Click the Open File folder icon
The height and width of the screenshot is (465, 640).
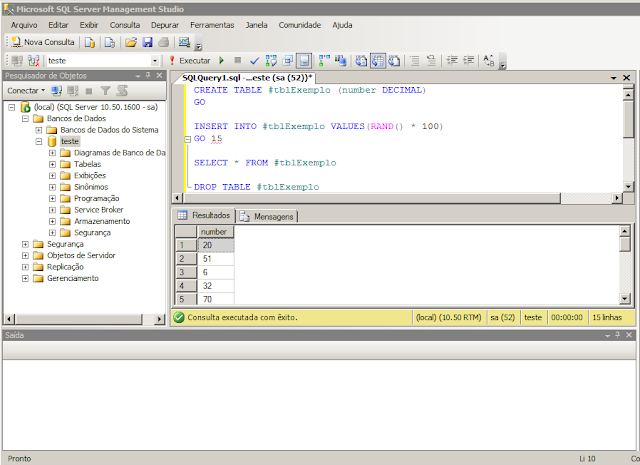tap(131, 42)
